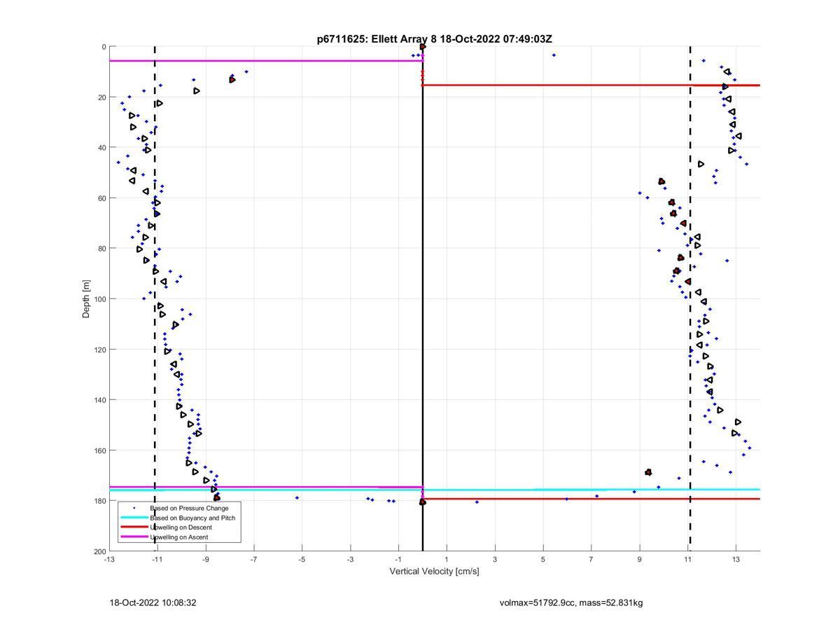Click x-axis tick label 13
The image size is (840, 620).
736,559
